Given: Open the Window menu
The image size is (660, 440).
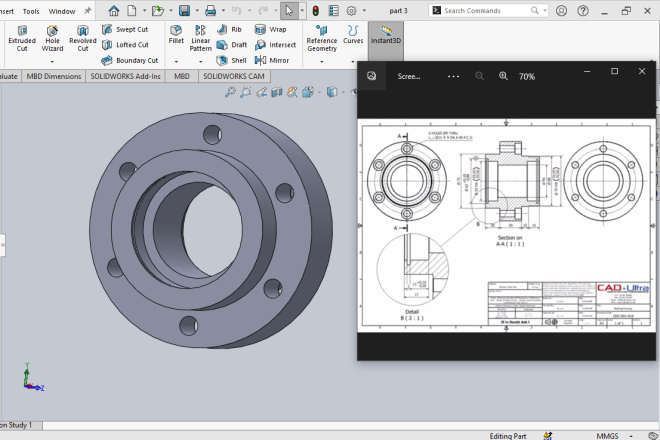Looking at the screenshot, I should click(x=62, y=11).
